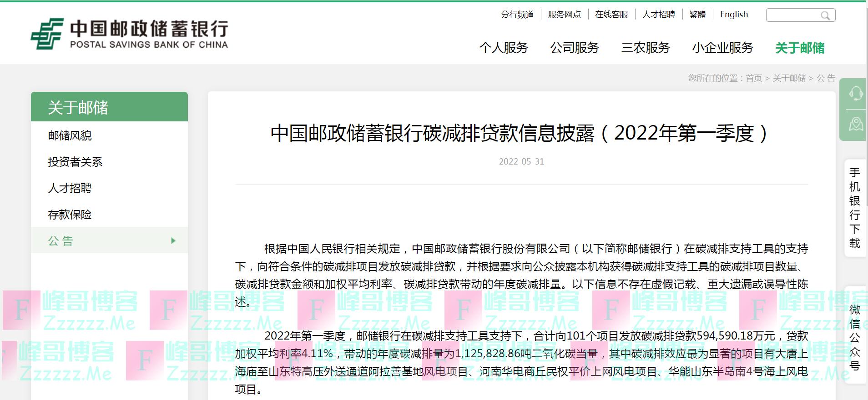Open 分行频道 link
The height and width of the screenshot is (400, 868).
(x=517, y=15)
